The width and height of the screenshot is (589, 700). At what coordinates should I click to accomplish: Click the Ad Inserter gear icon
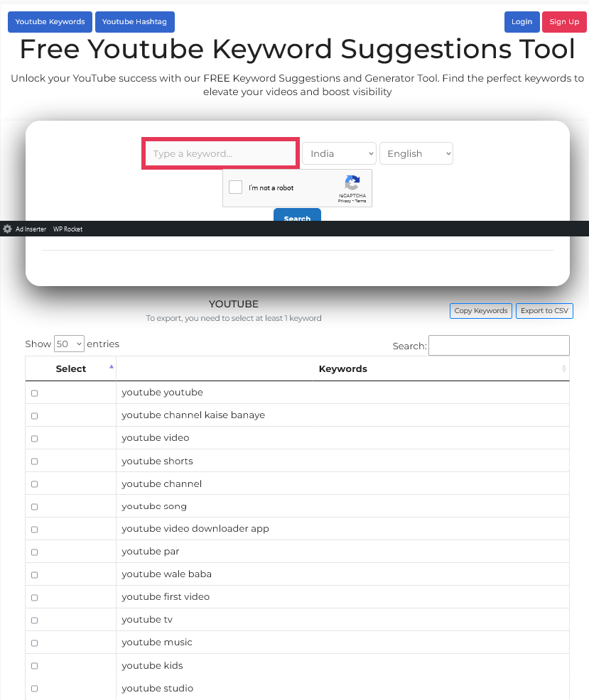pos(7,229)
